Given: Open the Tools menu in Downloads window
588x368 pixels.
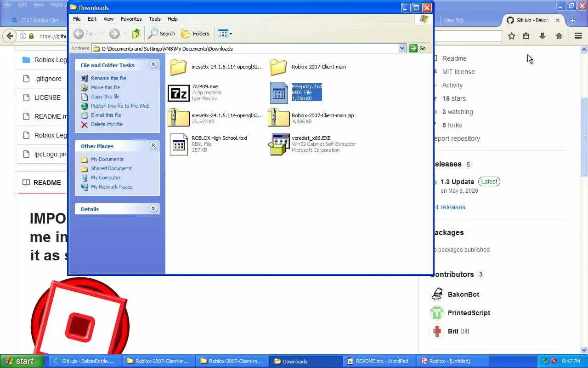Looking at the screenshot, I should 155,19.
